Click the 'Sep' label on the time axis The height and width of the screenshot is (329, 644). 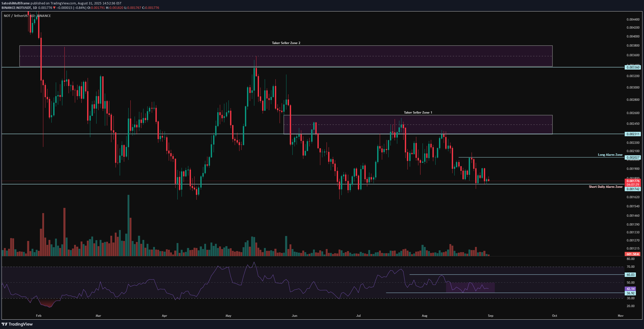491,316
